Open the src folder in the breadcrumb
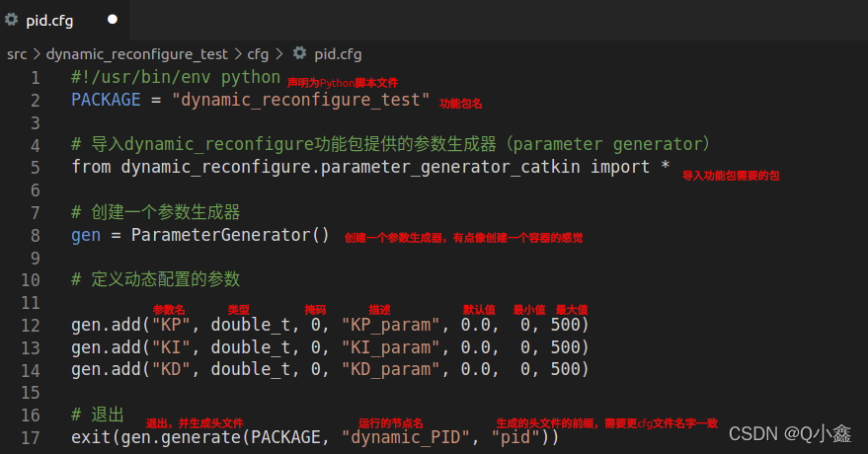This screenshot has width=868, height=454. (x=17, y=54)
